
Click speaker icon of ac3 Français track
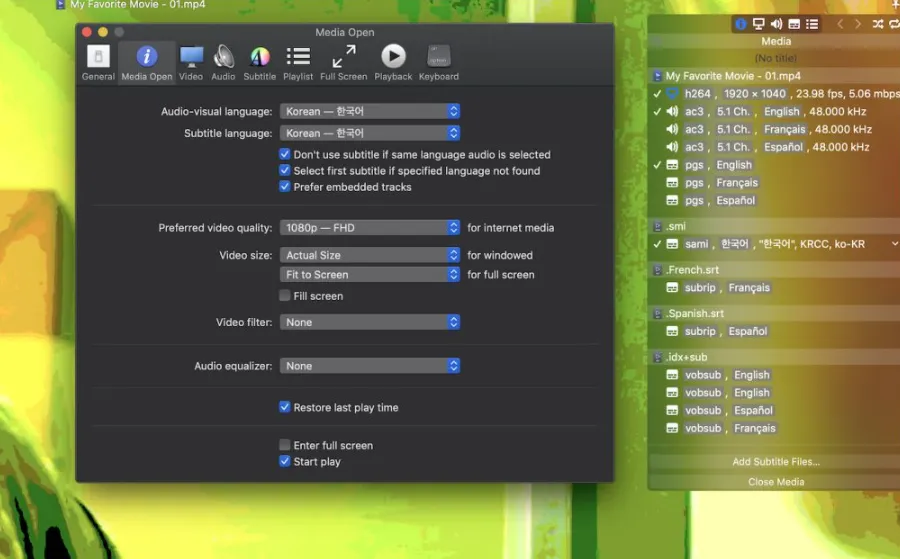pos(672,129)
